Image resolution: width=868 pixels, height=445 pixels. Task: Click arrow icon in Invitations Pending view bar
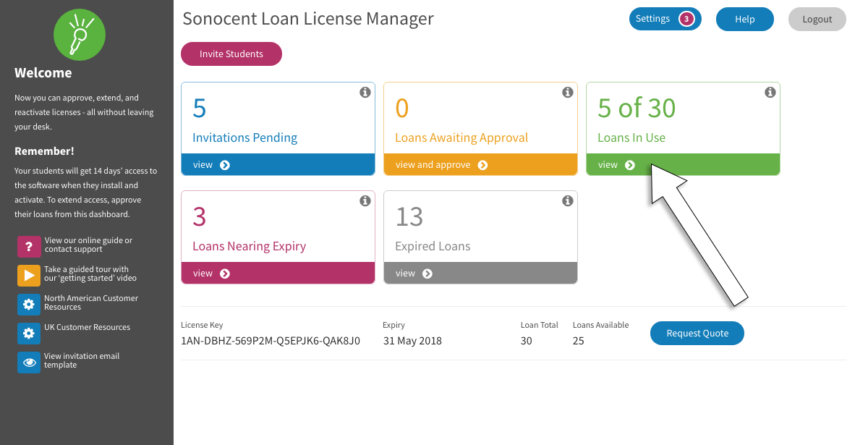click(x=225, y=165)
